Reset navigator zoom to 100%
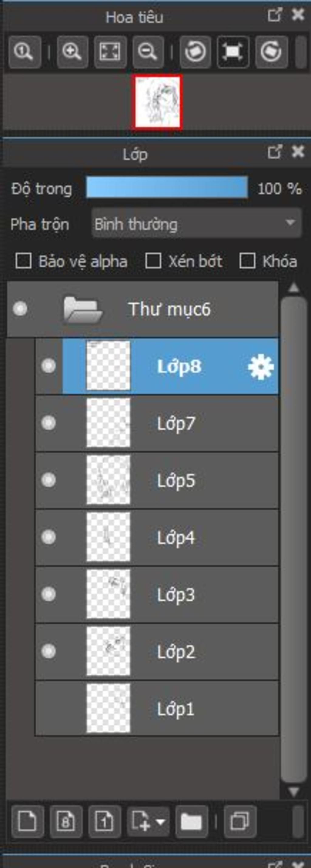The height and width of the screenshot is (868, 311). click(x=25, y=52)
